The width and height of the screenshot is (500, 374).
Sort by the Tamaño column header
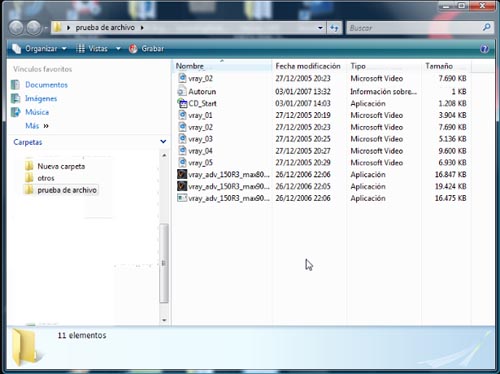[x=446, y=66]
